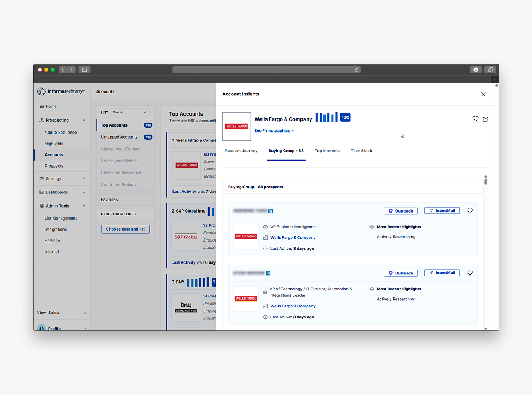Switch to the Account Journey tab
The width and height of the screenshot is (532, 395).
pyautogui.click(x=241, y=151)
